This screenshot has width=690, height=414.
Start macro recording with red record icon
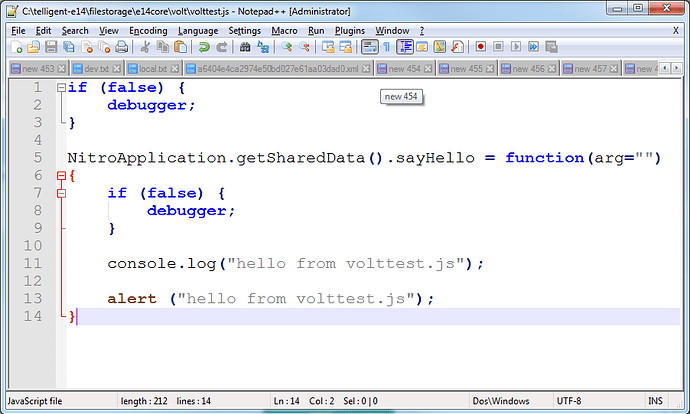(x=481, y=47)
